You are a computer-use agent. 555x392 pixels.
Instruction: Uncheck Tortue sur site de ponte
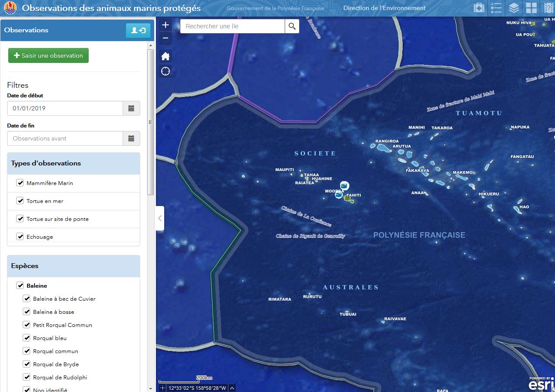tap(20, 219)
